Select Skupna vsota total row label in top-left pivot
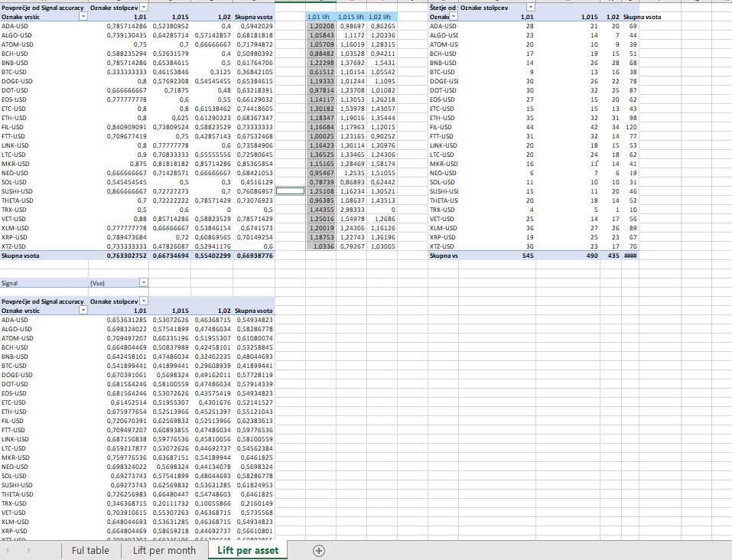This screenshot has width=732, height=560. (x=21, y=256)
